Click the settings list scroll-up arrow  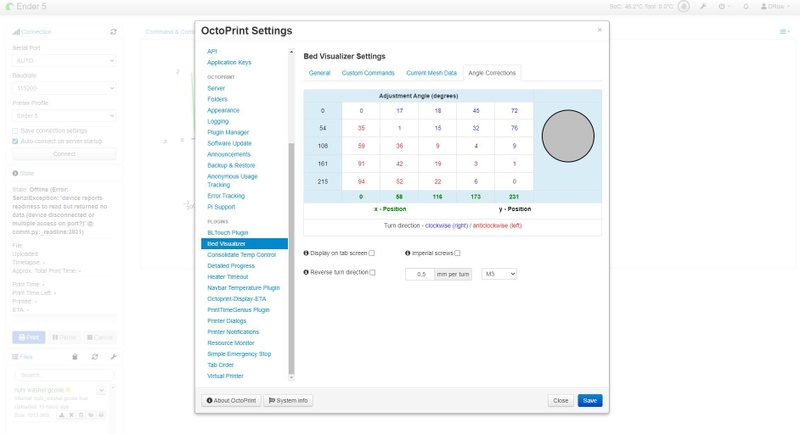click(x=291, y=52)
